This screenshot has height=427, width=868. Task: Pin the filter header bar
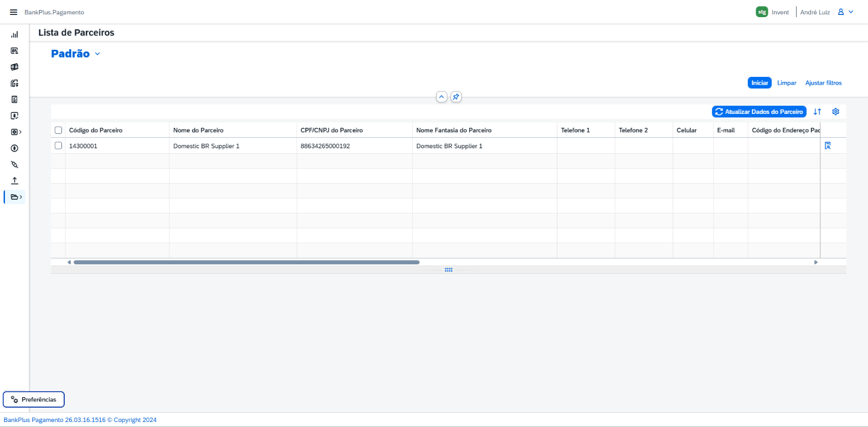click(x=456, y=97)
